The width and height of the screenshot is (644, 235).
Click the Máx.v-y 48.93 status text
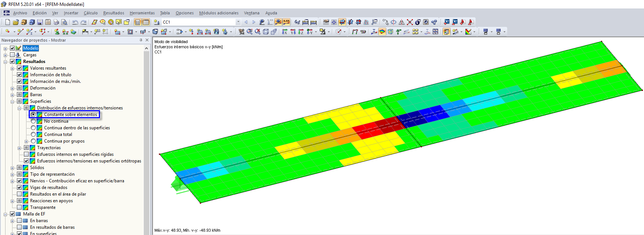coord(187,230)
